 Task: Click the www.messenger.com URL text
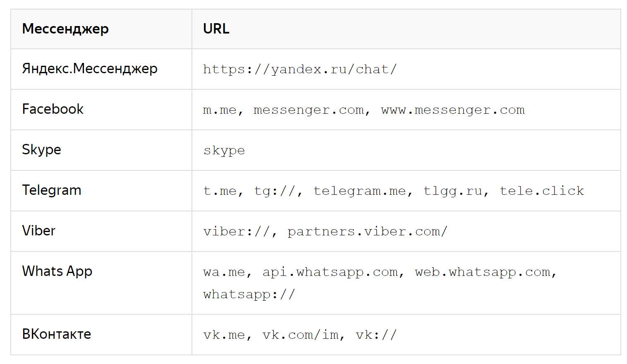tap(453, 110)
